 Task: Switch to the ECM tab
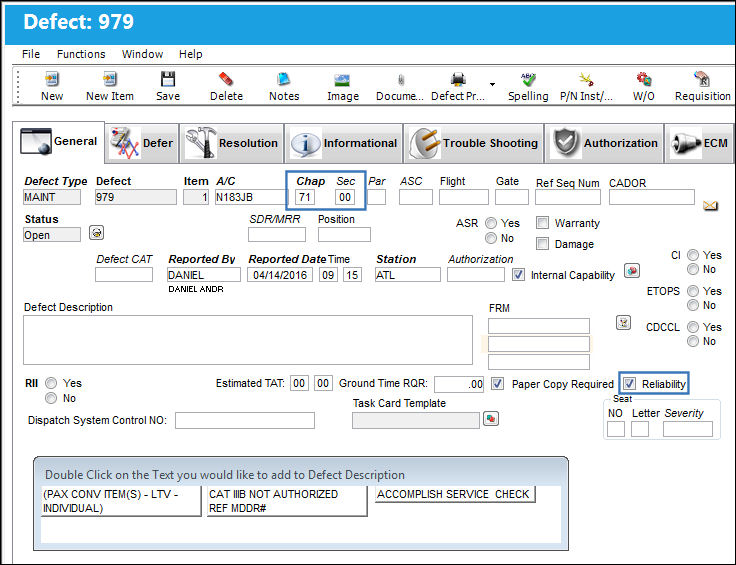click(699, 143)
